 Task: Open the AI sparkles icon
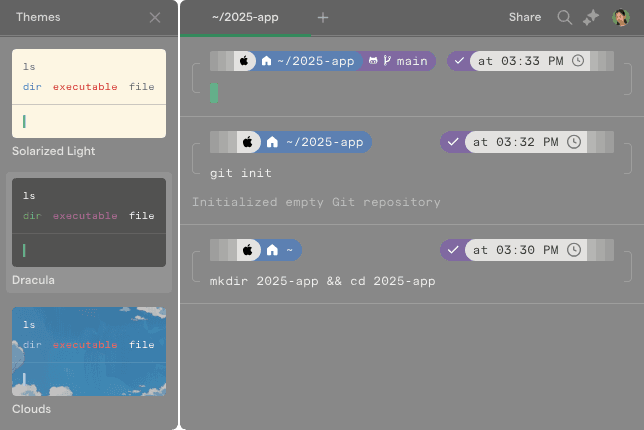click(x=591, y=17)
